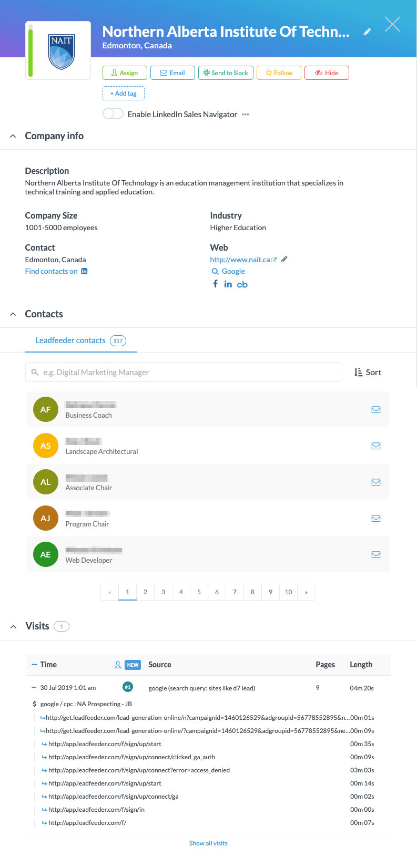Edit website URL pencil icon

pyautogui.click(x=284, y=259)
